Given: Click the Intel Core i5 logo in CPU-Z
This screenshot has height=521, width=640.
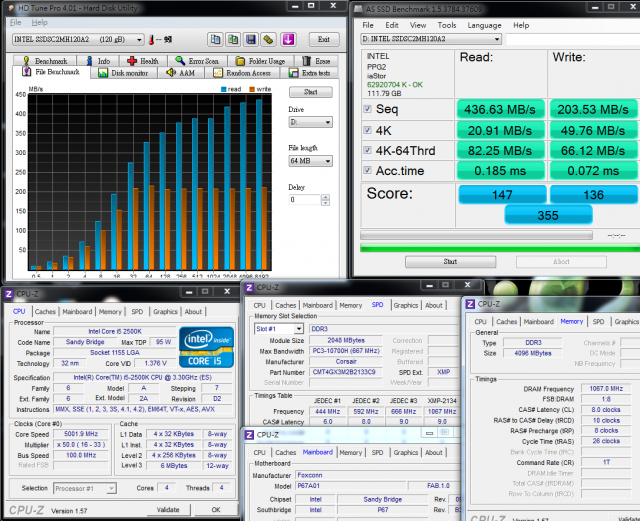Looking at the screenshot, I should [207, 347].
